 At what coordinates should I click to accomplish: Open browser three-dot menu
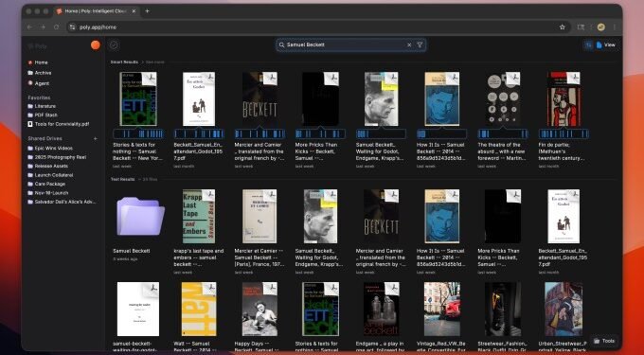[x=615, y=27]
